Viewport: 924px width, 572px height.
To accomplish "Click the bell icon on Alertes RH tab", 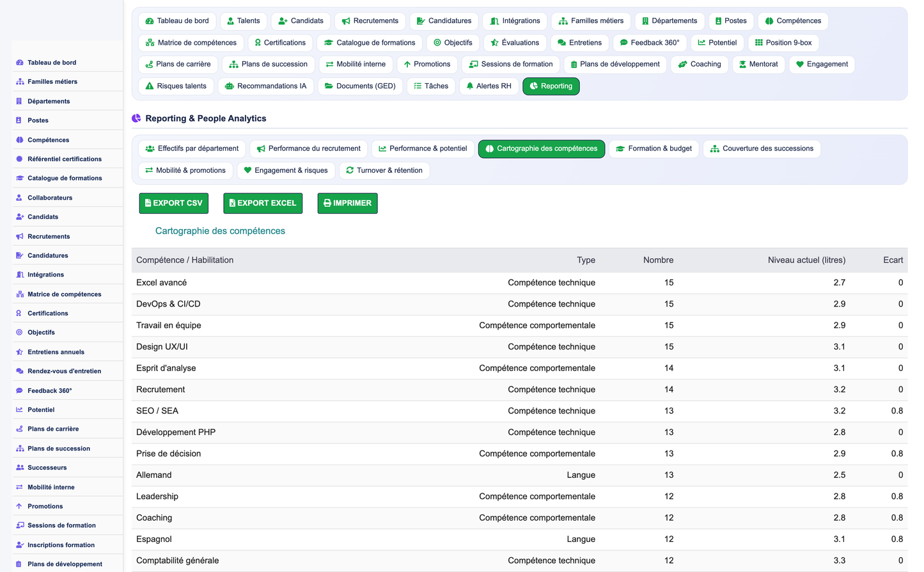I will click(x=470, y=86).
